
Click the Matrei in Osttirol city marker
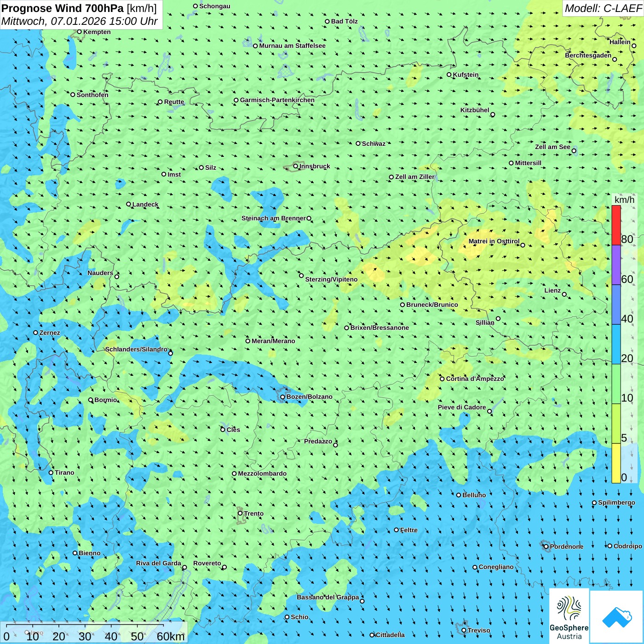(x=523, y=245)
